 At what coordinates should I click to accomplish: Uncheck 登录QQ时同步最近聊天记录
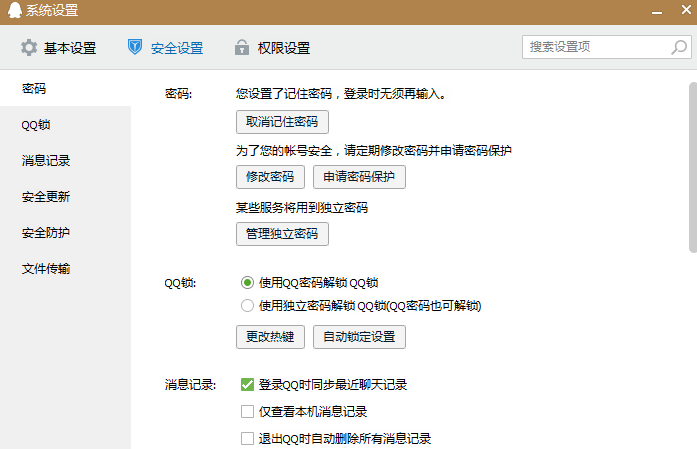click(247, 385)
